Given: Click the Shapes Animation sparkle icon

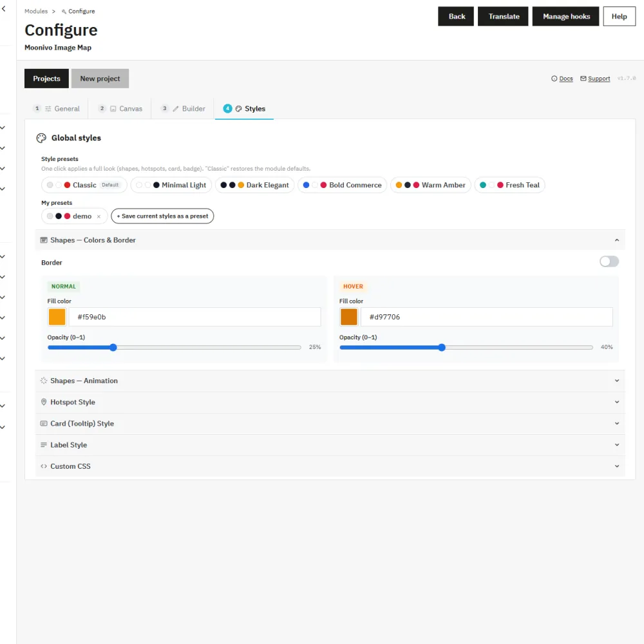Looking at the screenshot, I should 44,381.
